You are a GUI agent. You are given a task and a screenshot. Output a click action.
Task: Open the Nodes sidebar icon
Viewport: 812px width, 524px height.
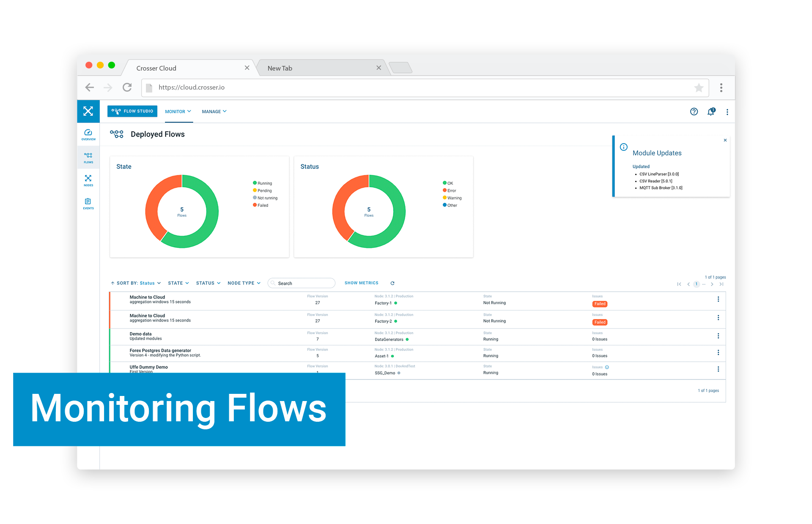(88, 180)
